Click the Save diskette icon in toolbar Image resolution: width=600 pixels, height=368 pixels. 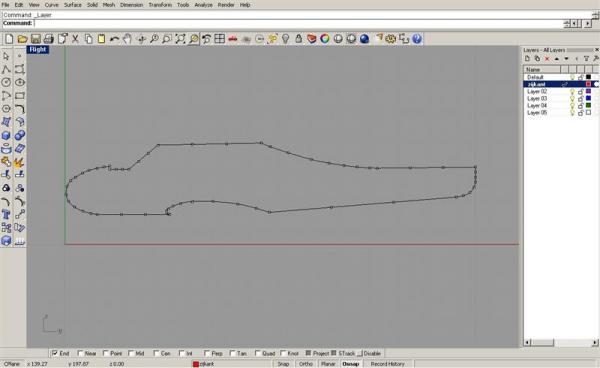pyautogui.click(x=36, y=39)
